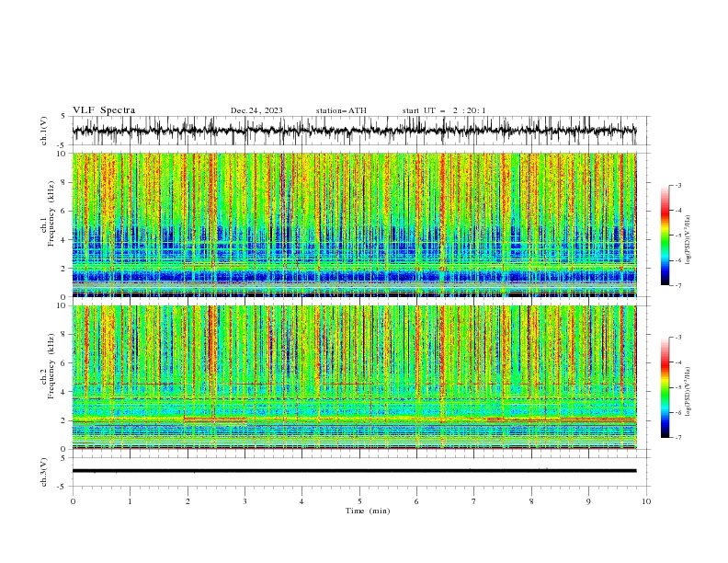Click the "8" kHz tick on ch.1 axis

point(64,182)
